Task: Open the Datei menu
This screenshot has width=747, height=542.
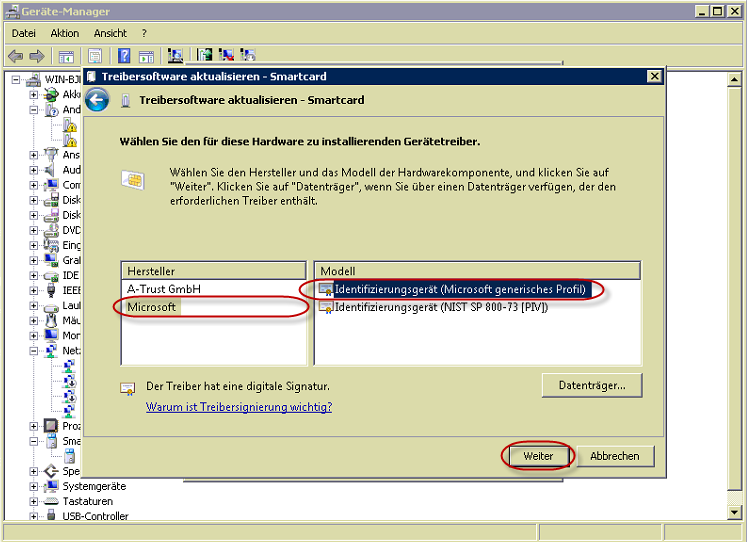Action: coord(23,33)
